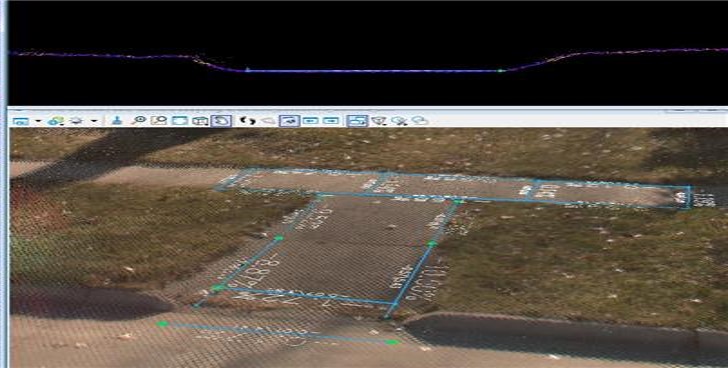The height and width of the screenshot is (368, 728).
Task: Click the first view icon in toolbar
Action: click(21, 121)
